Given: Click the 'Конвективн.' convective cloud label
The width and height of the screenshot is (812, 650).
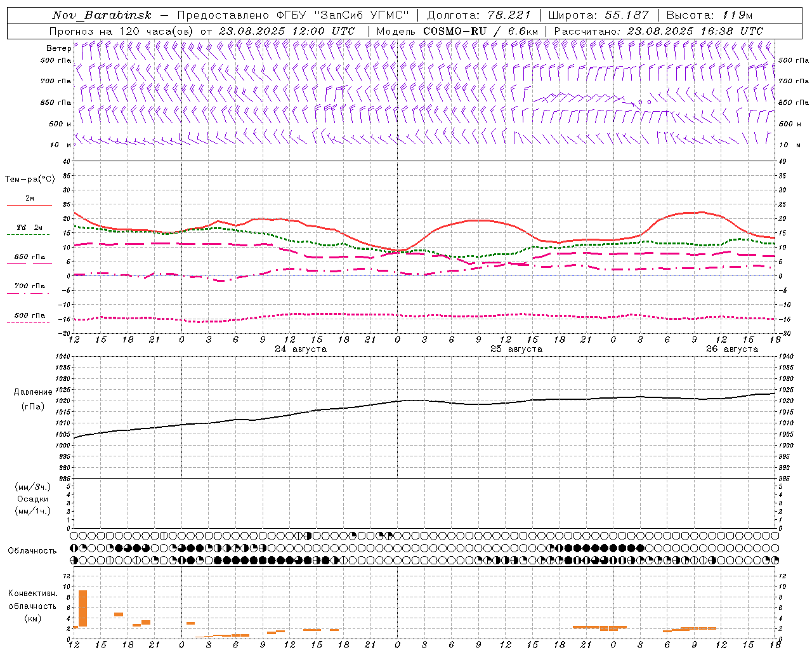Looking at the screenshot, I should point(33,594).
